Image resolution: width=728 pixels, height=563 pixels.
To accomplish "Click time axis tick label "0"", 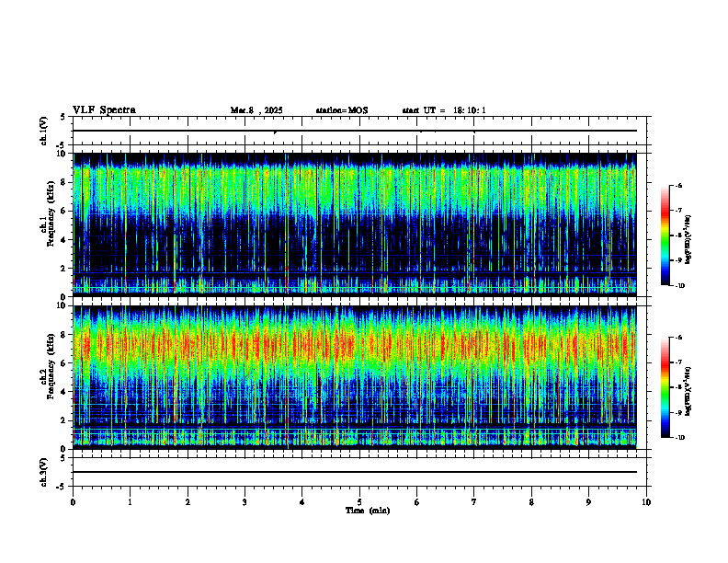I will coord(73,502).
